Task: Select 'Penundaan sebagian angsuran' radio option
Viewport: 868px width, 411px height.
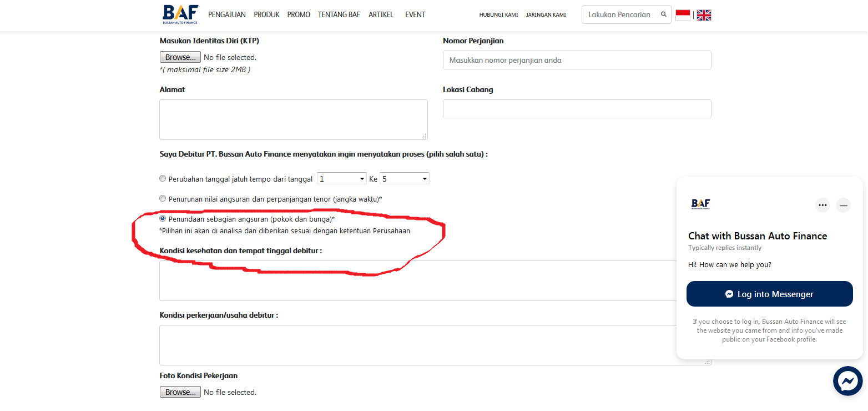Action: [x=163, y=218]
